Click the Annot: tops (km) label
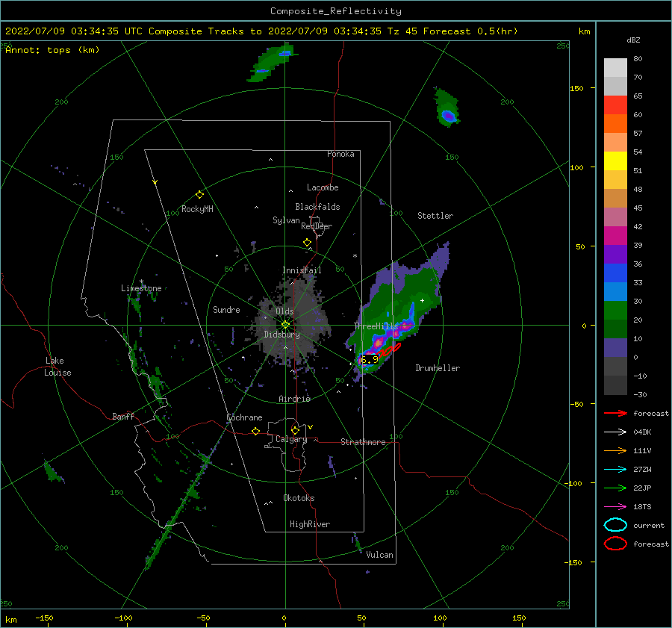Screen dimensions: 672x628 click(52, 50)
